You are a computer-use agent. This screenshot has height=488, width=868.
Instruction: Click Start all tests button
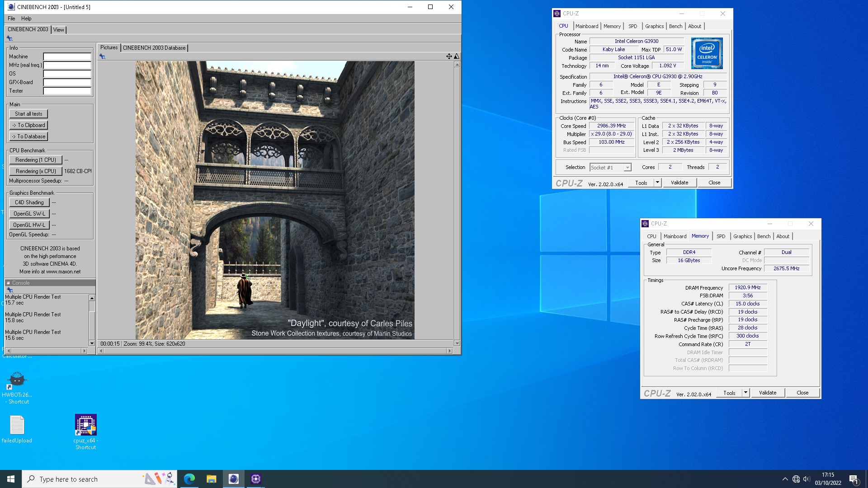28,114
